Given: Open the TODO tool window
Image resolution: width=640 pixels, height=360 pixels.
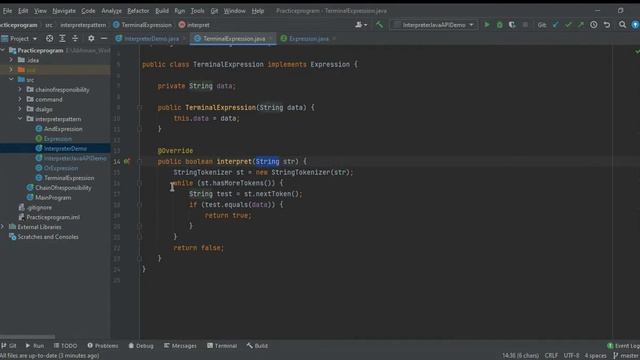Looking at the screenshot, I should tap(65, 346).
